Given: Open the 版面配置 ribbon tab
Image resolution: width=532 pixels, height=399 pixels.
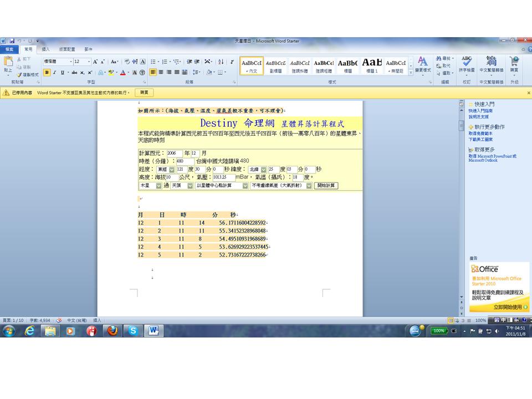Looking at the screenshot, I should (x=67, y=49).
